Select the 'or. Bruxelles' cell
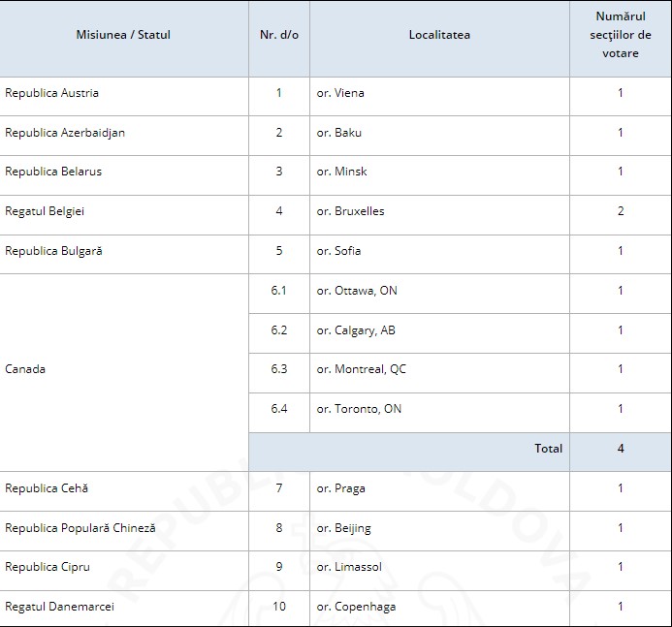This screenshot has width=672, height=627. pyautogui.click(x=439, y=215)
